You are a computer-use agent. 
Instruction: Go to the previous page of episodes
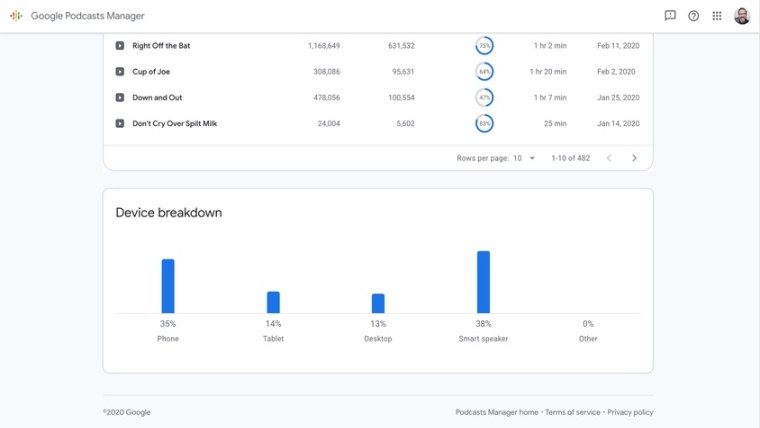(x=609, y=158)
